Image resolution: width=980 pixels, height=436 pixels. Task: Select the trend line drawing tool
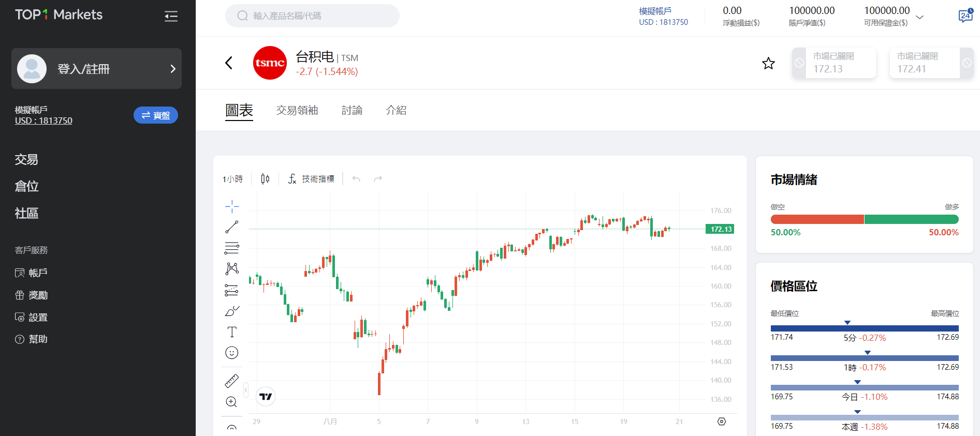pos(232,227)
